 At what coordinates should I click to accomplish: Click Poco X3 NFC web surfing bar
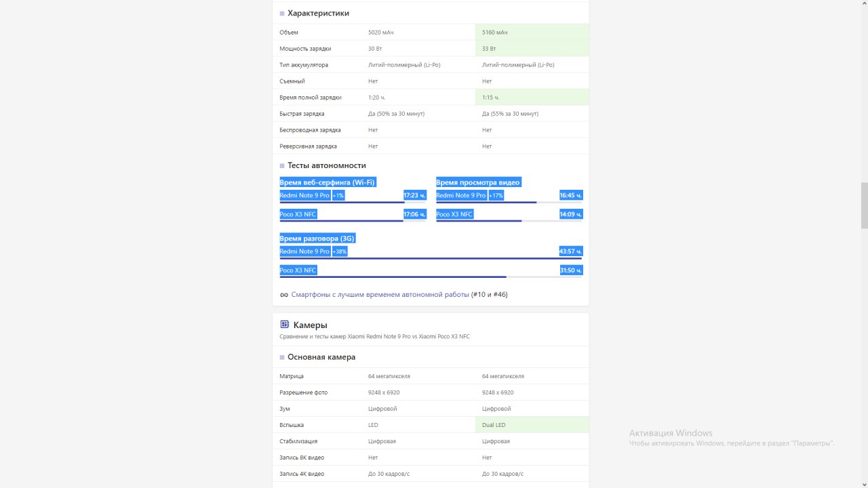pos(353,221)
